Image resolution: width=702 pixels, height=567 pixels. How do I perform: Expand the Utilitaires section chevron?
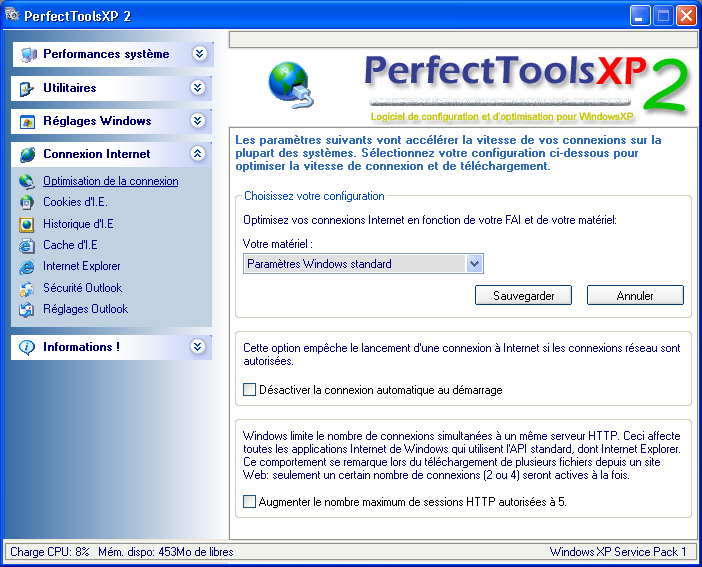point(197,87)
